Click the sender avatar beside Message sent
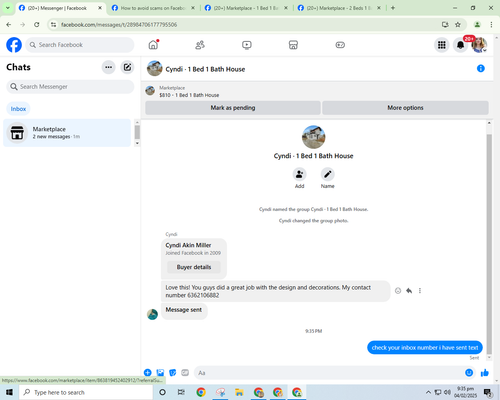 coord(153,314)
